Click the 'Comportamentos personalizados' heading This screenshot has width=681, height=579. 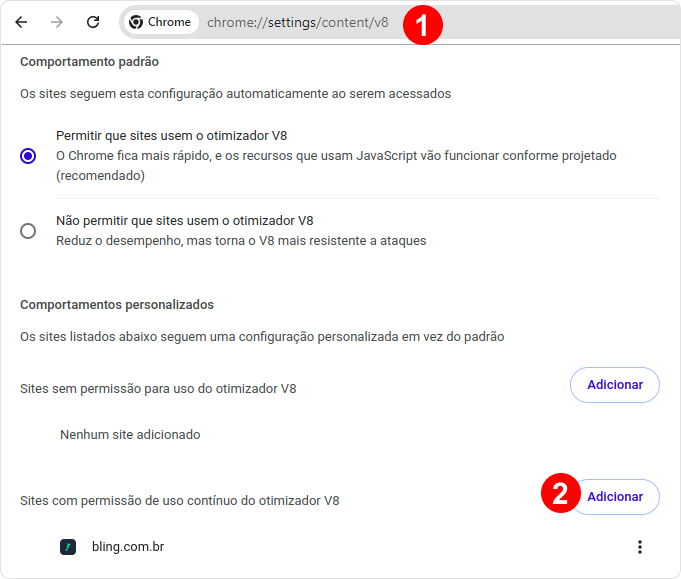117,304
